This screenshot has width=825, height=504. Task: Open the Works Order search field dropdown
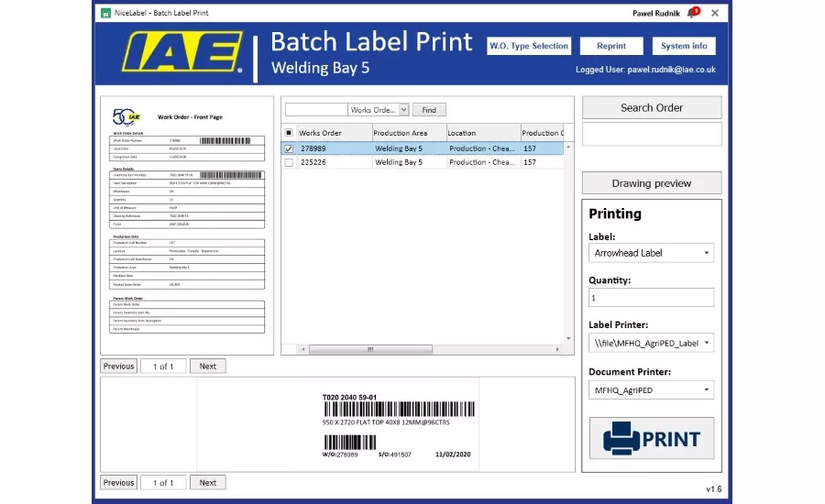pos(403,109)
